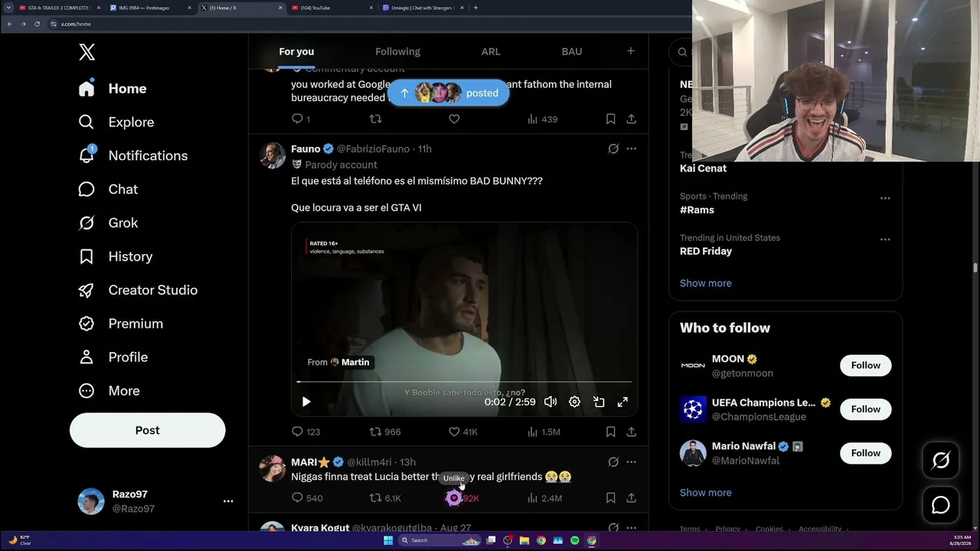Viewport: 980px width, 551px height.
Task: Open picture-in-picture for the video
Action: click(x=599, y=402)
